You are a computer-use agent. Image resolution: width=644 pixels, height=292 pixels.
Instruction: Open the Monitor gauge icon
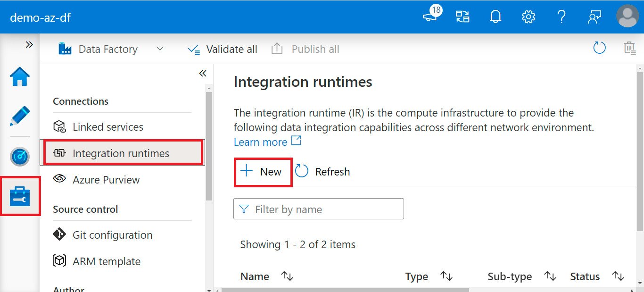(20, 157)
